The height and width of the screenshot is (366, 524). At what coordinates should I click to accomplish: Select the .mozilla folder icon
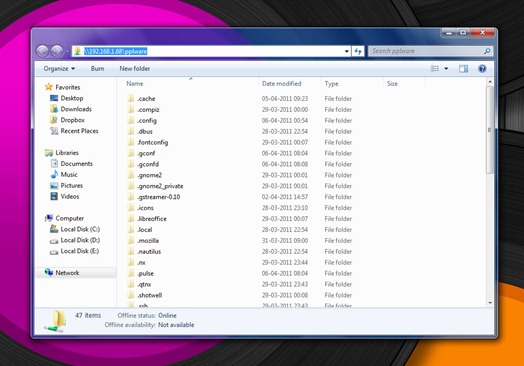131,240
